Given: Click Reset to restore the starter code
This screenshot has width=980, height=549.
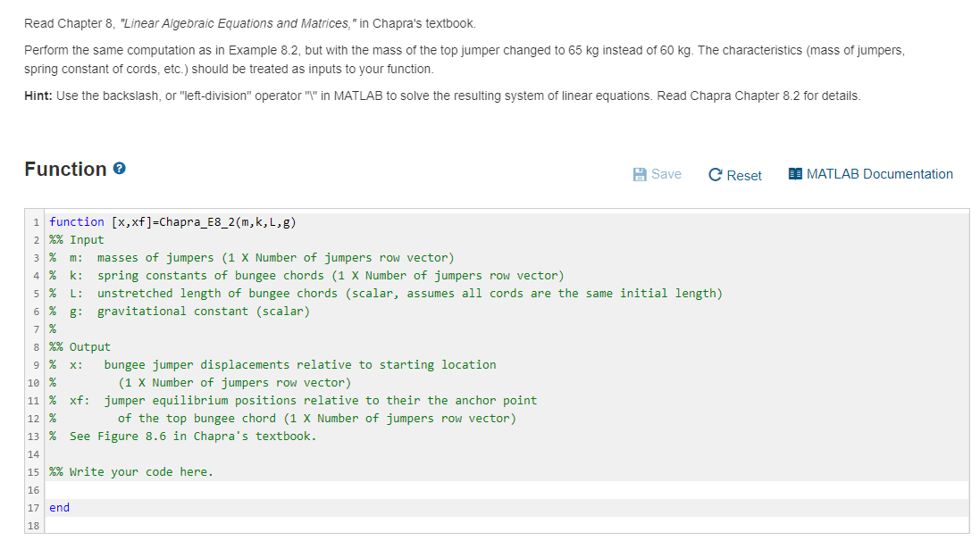Looking at the screenshot, I should (742, 175).
